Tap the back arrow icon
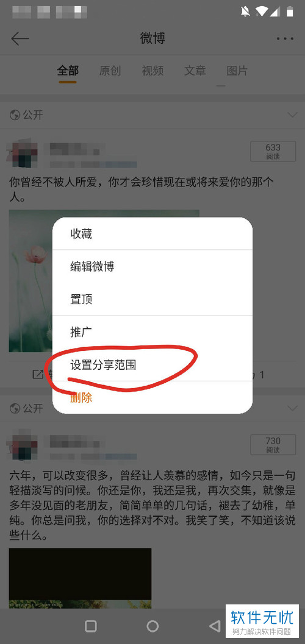Viewport: 305px width, 644px height. point(20,38)
